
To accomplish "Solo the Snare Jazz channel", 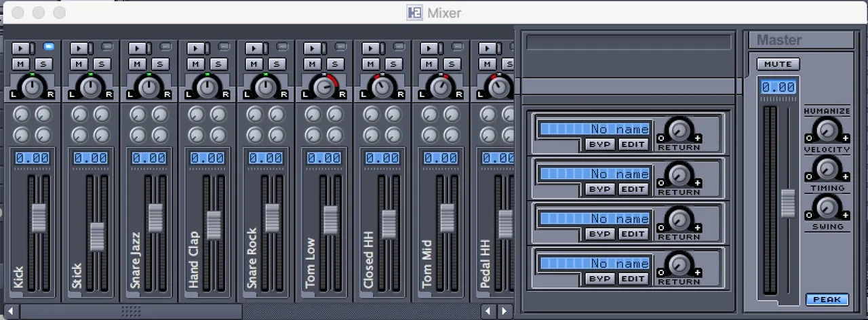I will pos(159,64).
